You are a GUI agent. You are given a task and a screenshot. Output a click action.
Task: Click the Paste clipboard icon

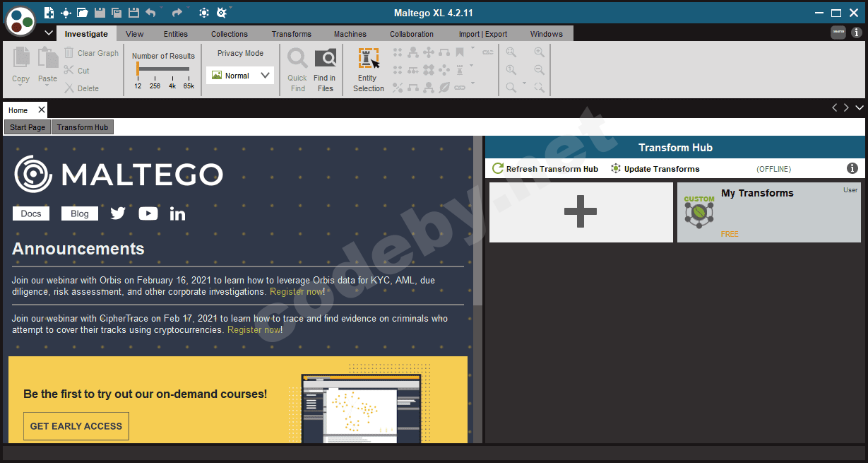click(47, 59)
